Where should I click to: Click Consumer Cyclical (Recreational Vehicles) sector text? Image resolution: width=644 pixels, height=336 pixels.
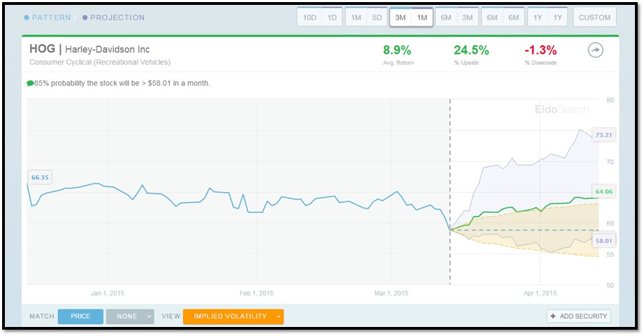(x=100, y=62)
